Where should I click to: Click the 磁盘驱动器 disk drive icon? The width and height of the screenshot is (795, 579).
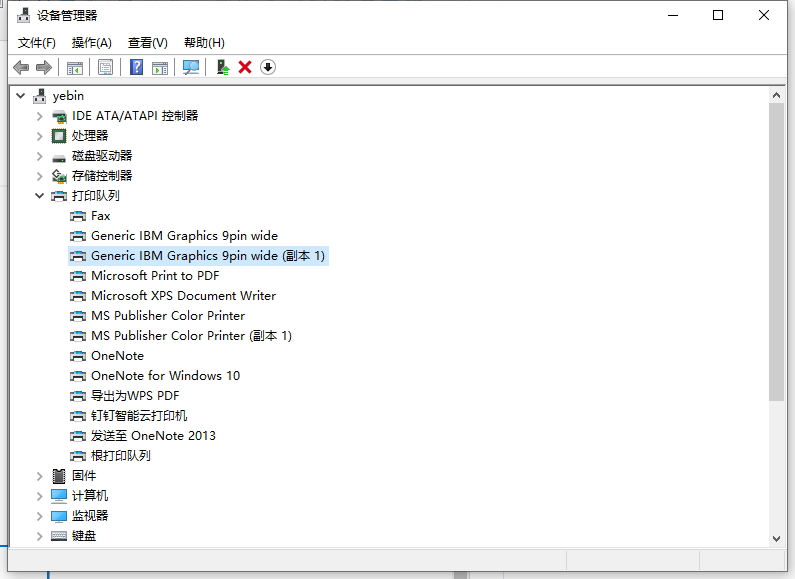[x=59, y=157]
